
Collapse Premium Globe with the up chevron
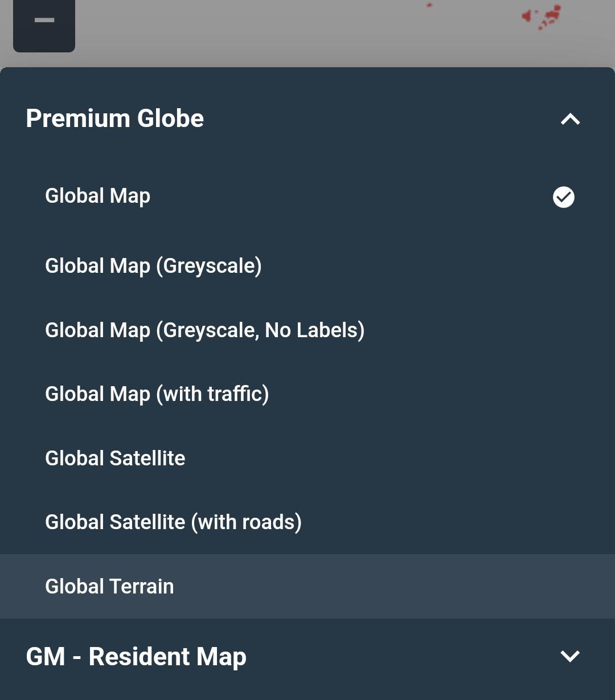(x=570, y=118)
